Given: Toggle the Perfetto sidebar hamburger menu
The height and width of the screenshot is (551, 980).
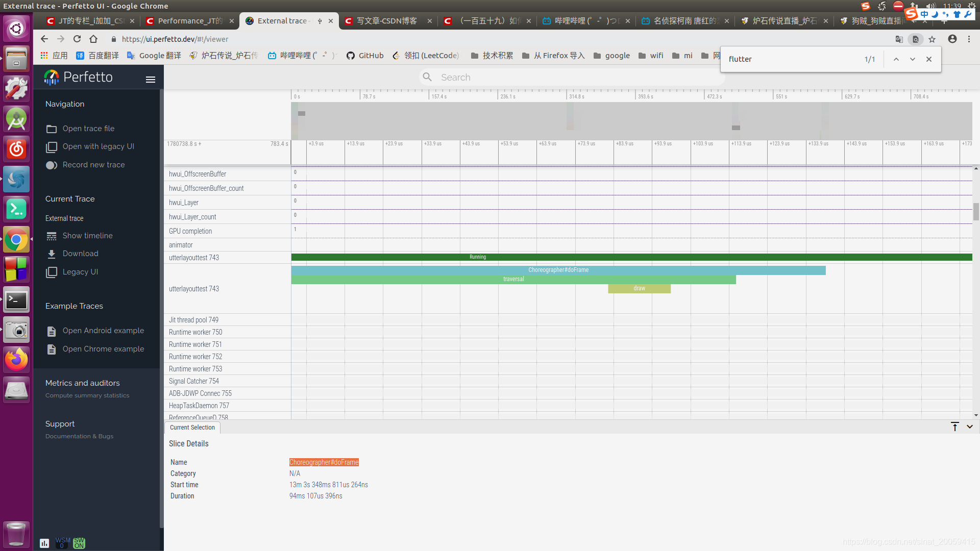Looking at the screenshot, I should click(150, 79).
